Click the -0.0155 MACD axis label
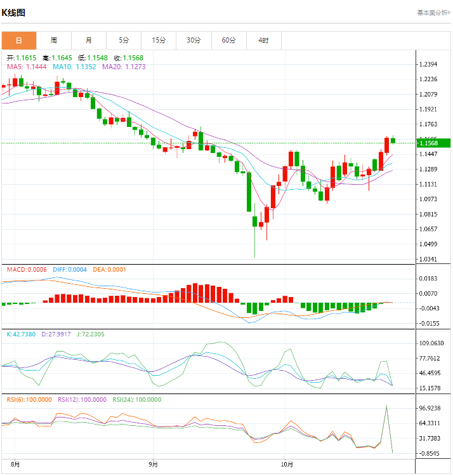 [x=428, y=324]
